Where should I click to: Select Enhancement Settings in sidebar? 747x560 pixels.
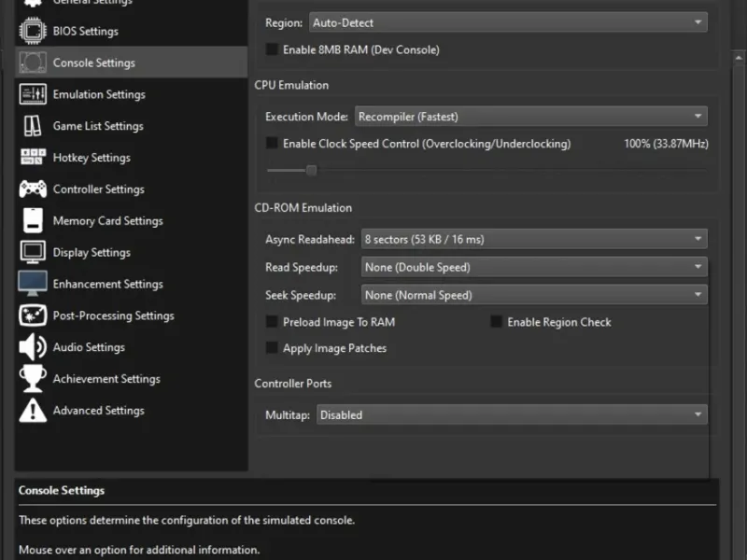[107, 284]
